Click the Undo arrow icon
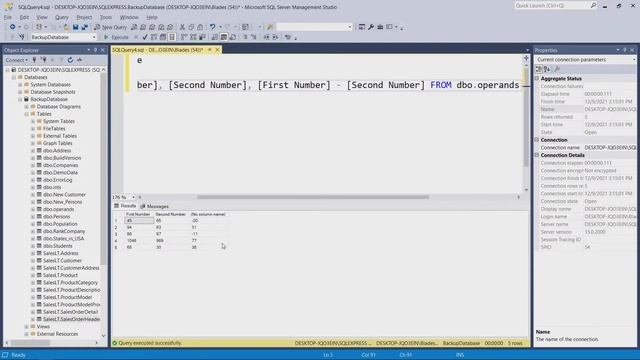Screen dimensions: 640x360 point(212,27)
